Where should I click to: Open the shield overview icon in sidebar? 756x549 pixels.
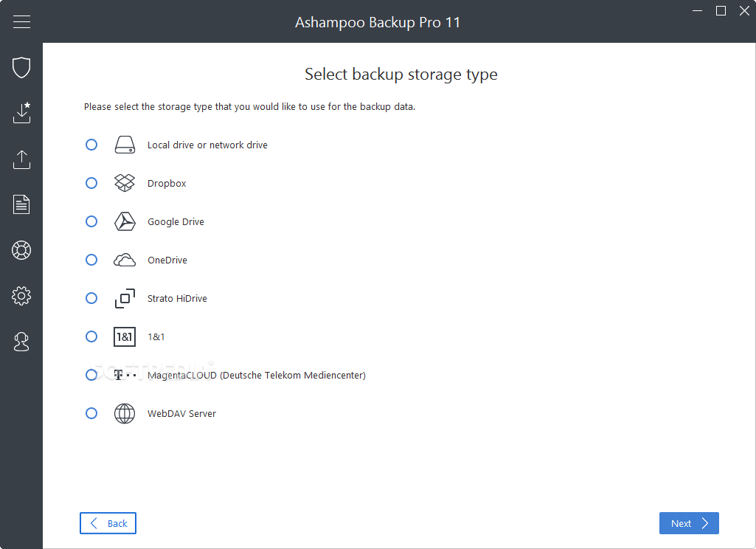21,67
